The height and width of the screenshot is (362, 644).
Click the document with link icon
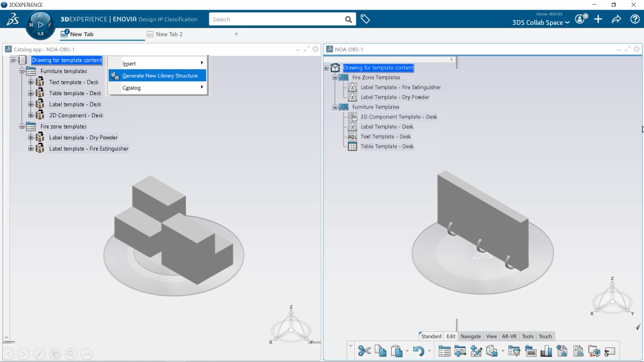click(578, 351)
